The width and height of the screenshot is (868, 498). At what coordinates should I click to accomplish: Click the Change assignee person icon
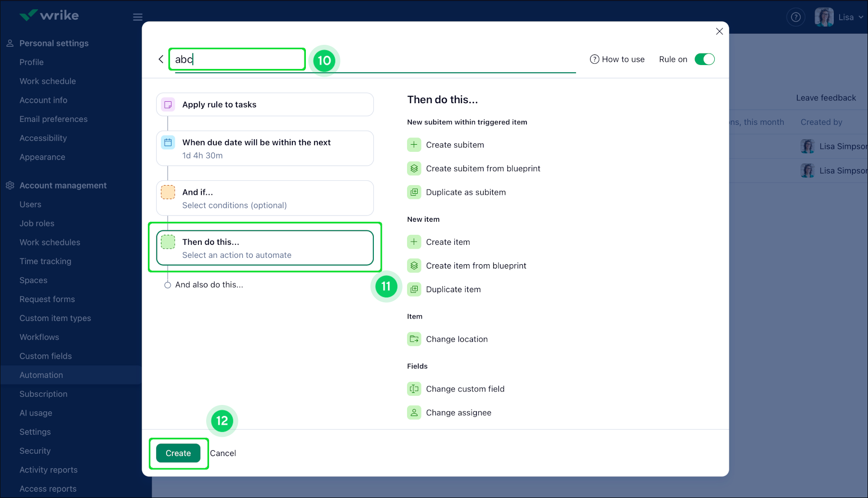(x=414, y=413)
